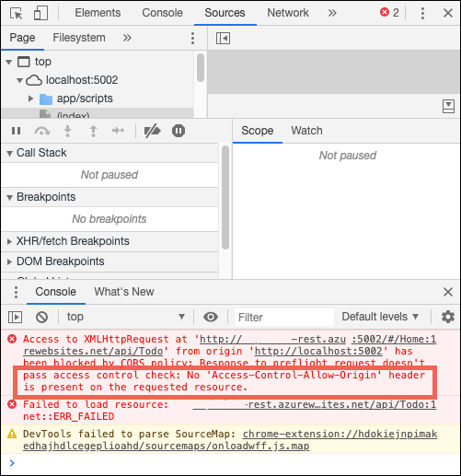Image resolution: width=461 pixels, height=476 pixels.
Task: Open the Default levels dropdown
Action: (x=380, y=317)
